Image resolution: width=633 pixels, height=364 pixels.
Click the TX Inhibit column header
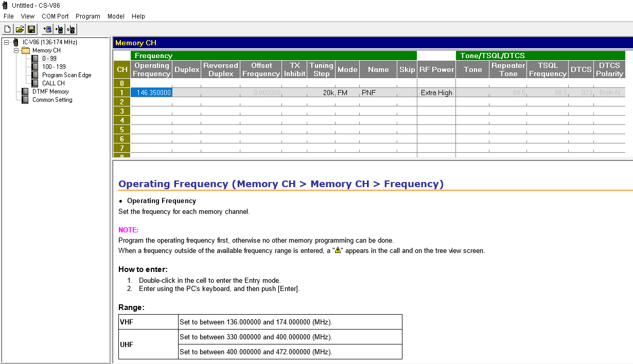click(294, 69)
